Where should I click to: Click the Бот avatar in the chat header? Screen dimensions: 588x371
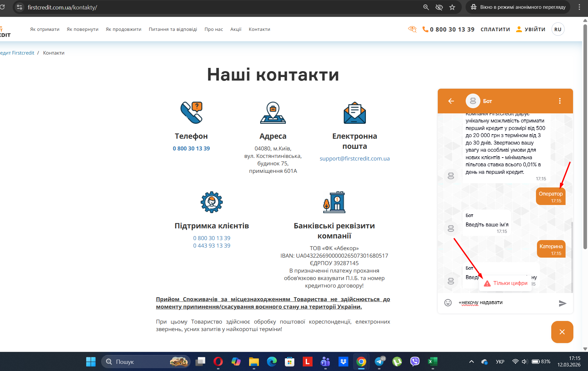click(473, 101)
